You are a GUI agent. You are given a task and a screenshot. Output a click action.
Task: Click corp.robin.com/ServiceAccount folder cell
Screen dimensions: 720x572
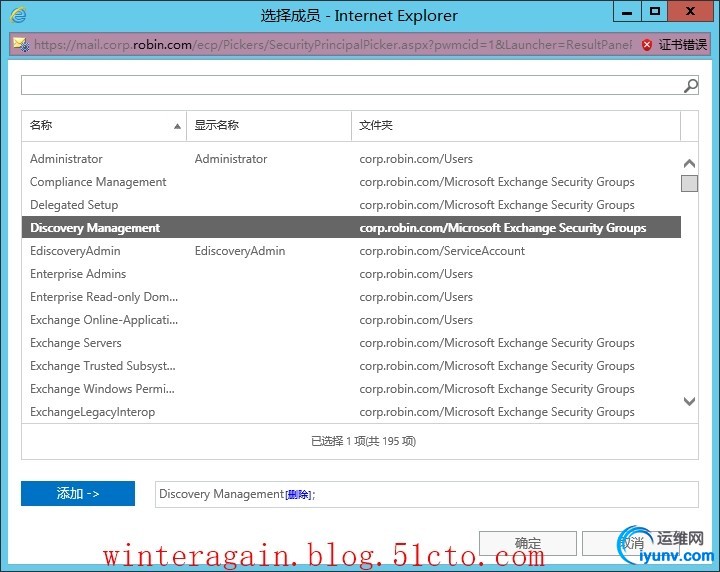pyautogui.click(x=442, y=251)
